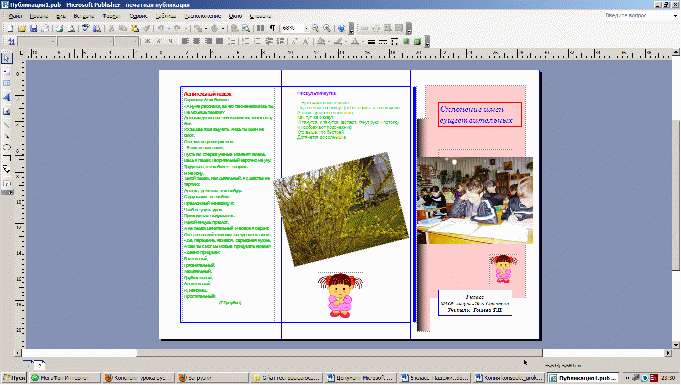Click the Windows Пуск start button
681x385 pixels.
click(14, 378)
